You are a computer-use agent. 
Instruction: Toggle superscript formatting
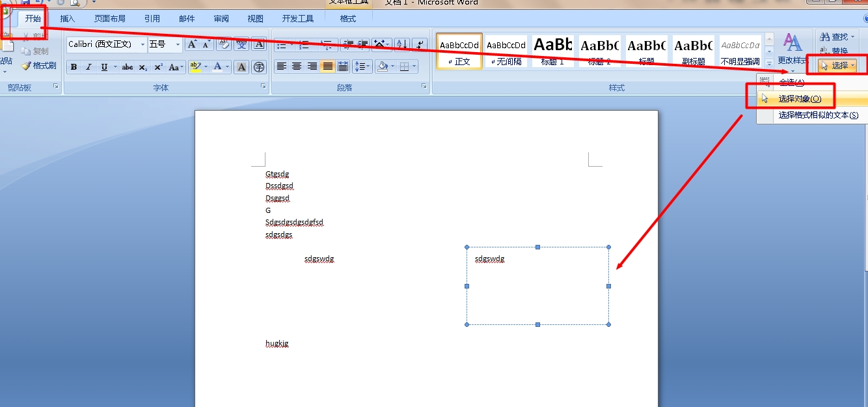tap(158, 67)
